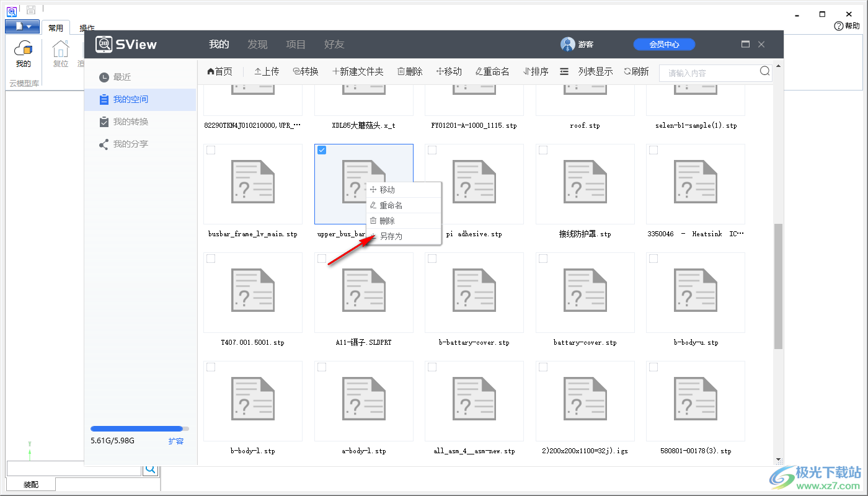Open the 排序 sort option
The image size is (868, 496).
click(536, 72)
